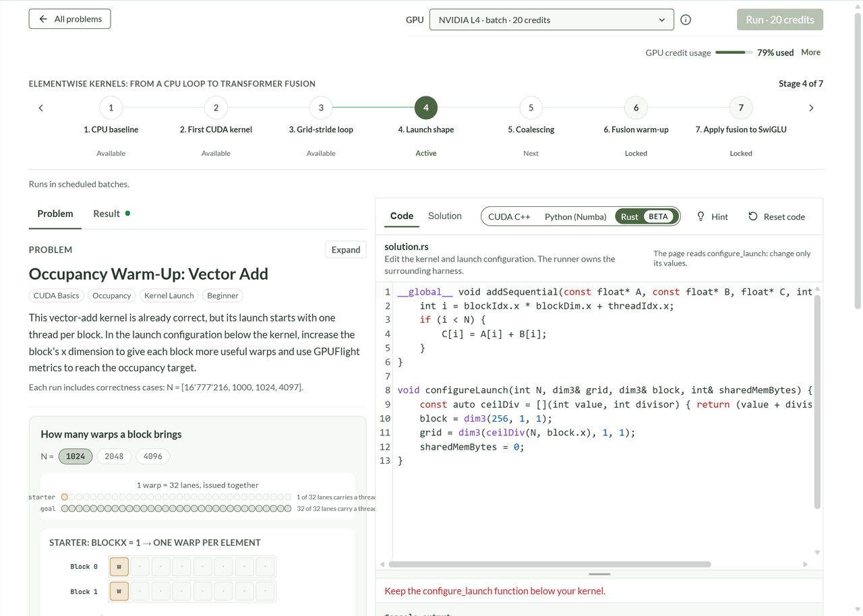Click the sharedMemBytes = 0 code line

472,447
